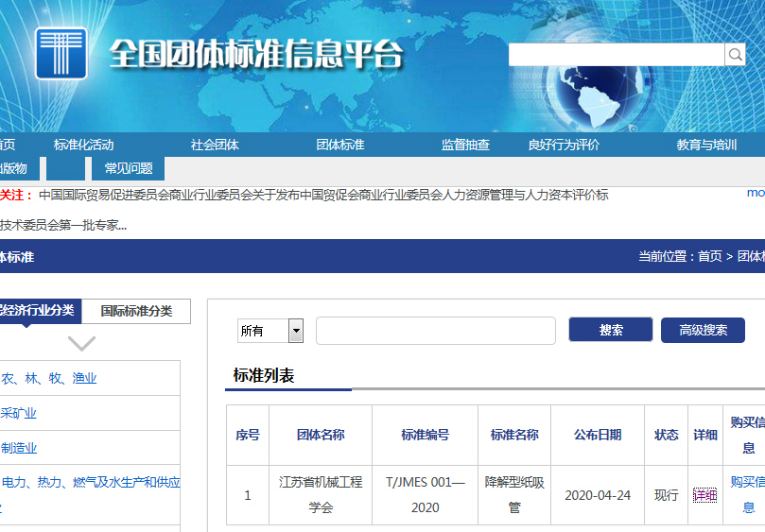Select the 制造业 category

(19, 448)
